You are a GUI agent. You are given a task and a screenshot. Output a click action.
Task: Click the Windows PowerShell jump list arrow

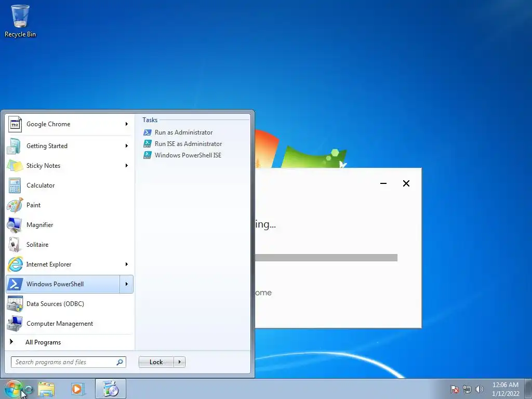click(x=127, y=284)
